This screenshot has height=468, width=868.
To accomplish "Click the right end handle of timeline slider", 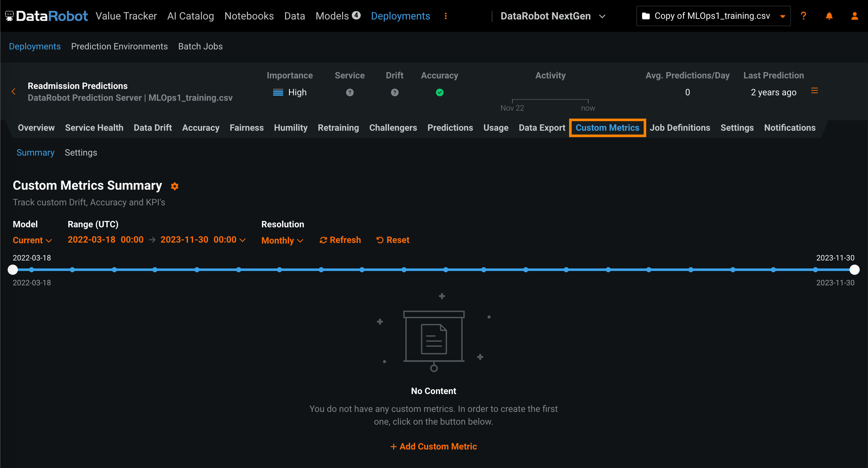I will coord(854,270).
